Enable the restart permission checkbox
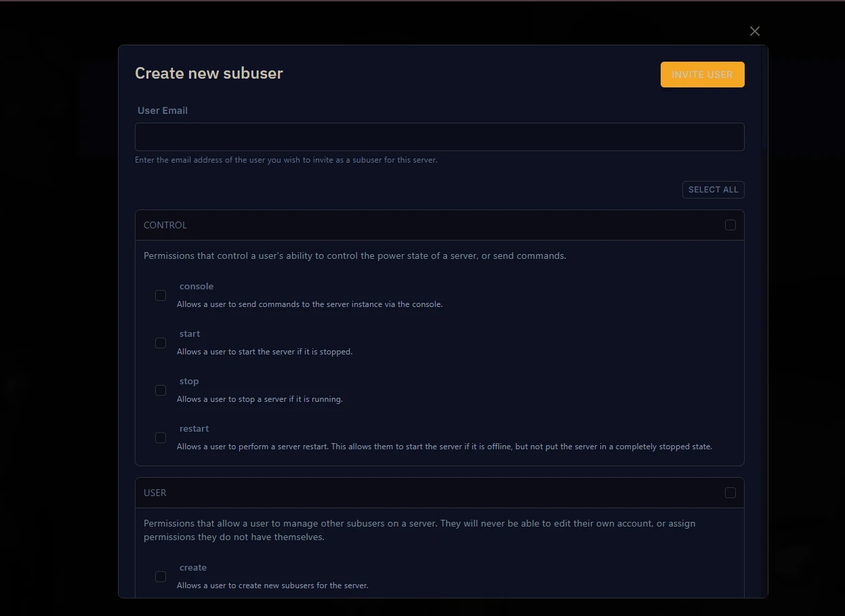 [x=161, y=438]
